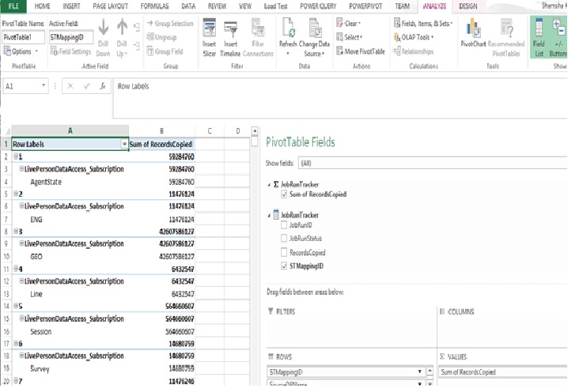This screenshot has width=583, height=392.
Task: Confirm entry with the checkmark icon
Action: point(87,86)
